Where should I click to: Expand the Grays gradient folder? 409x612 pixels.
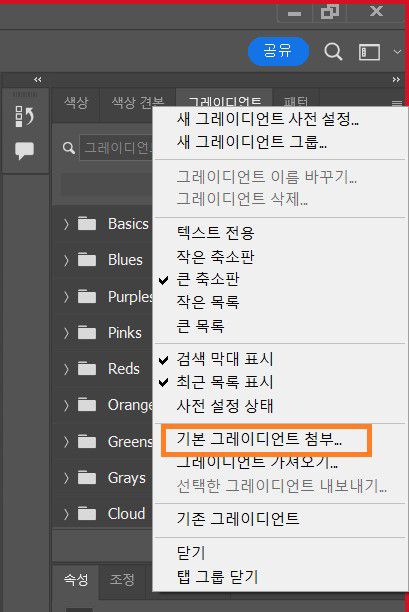click(66, 478)
